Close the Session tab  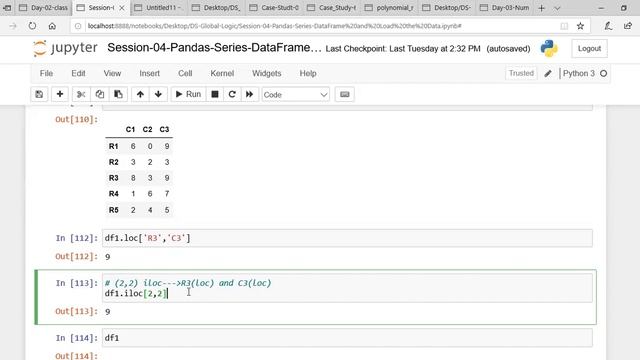coord(122,8)
